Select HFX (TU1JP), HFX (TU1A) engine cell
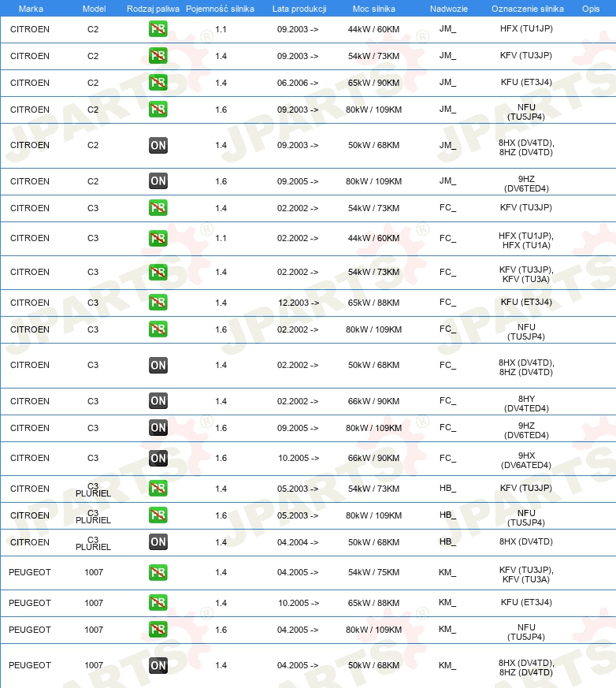Image resolution: width=616 pixels, height=688 pixels. pyautogui.click(x=526, y=240)
